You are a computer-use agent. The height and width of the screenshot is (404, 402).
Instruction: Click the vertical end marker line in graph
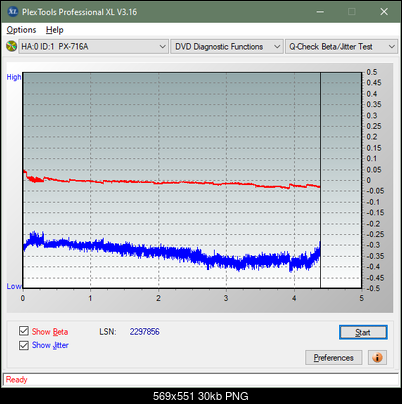point(320,180)
